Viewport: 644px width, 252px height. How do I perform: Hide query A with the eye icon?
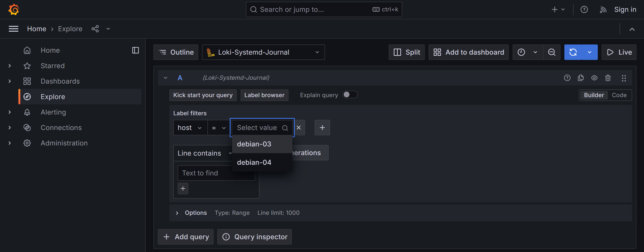click(594, 78)
